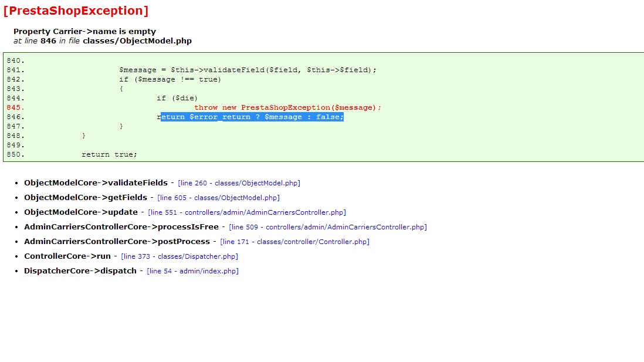Click AdminCarriersControllerCore->postProcess stack entry
This screenshot has height=362, width=644.
pos(117,242)
